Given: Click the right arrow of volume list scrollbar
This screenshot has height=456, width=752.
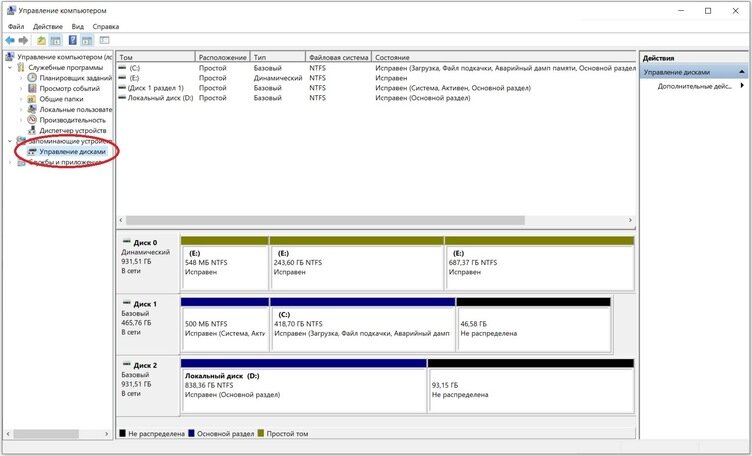Looking at the screenshot, I should [x=630, y=220].
